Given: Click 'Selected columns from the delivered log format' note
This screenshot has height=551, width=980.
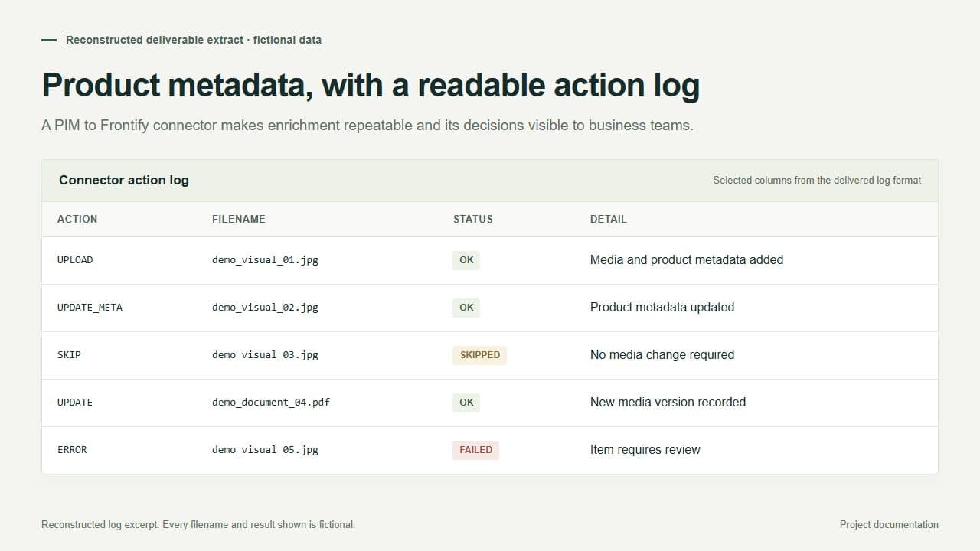Looking at the screenshot, I should pyautogui.click(x=817, y=181).
